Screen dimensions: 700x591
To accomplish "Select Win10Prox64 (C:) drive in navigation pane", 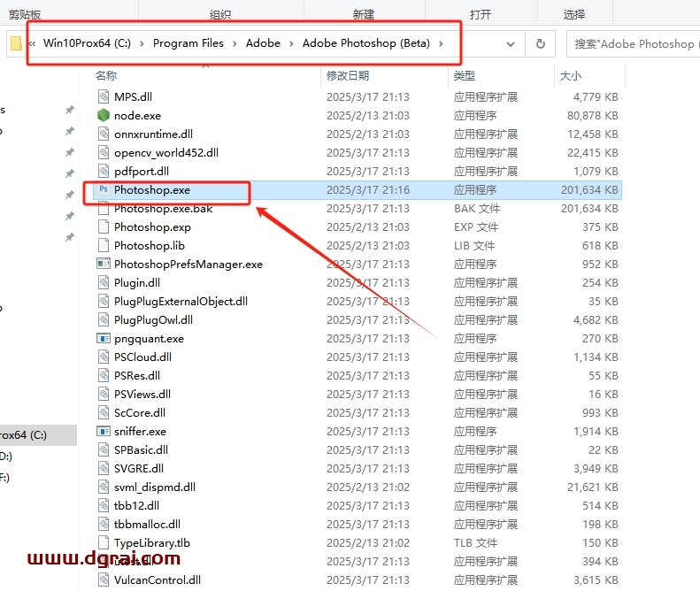I will coord(38,434).
